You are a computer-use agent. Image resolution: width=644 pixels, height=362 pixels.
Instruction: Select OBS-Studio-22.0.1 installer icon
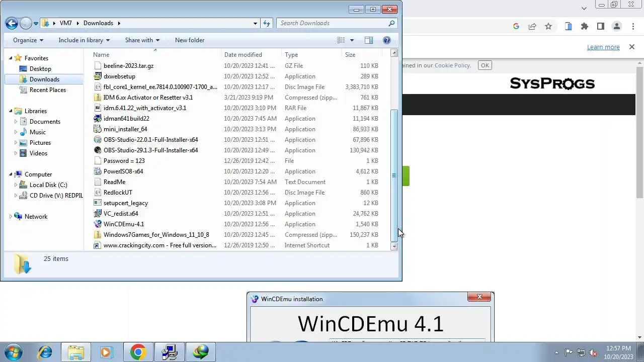(x=98, y=140)
